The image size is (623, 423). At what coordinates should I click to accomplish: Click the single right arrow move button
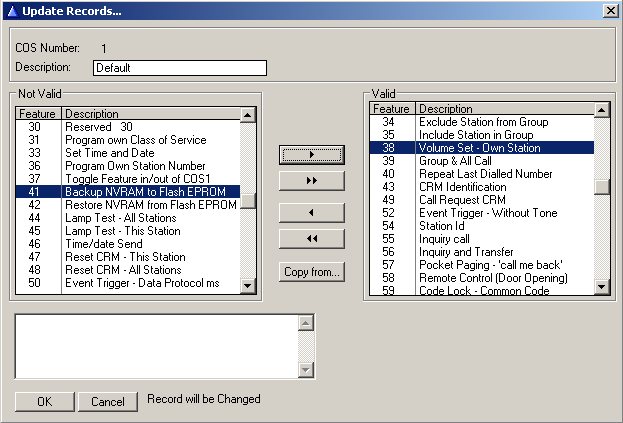[311, 155]
